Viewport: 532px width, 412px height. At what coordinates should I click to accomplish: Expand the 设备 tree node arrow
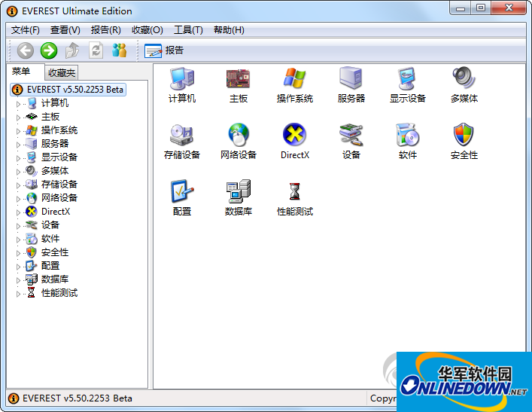click(x=18, y=226)
